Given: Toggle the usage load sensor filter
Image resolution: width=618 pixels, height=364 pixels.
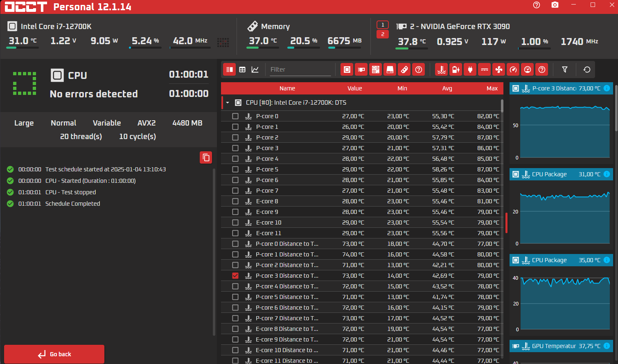Looking at the screenshot, I should (x=528, y=70).
